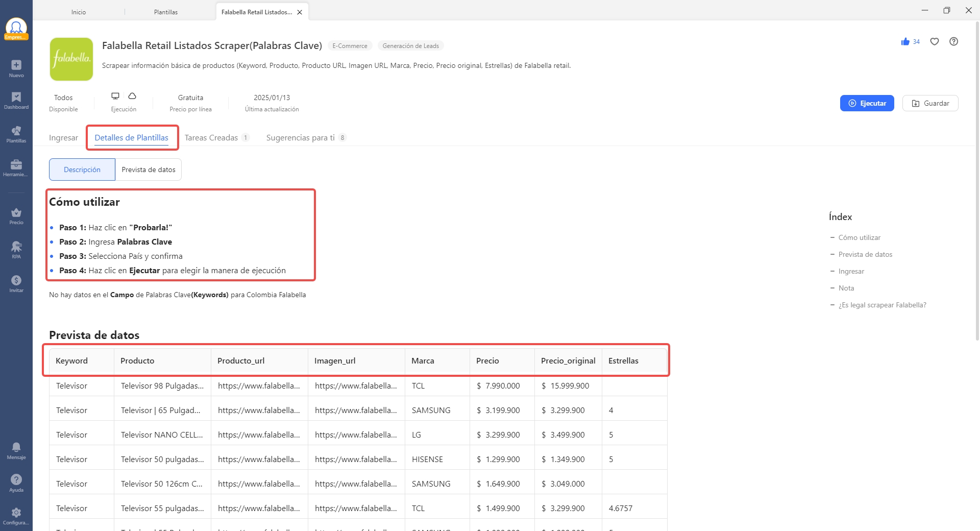Click the help question mark icon top right
Image resolution: width=980 pixels, height=531 pixels.
point(953,42)
